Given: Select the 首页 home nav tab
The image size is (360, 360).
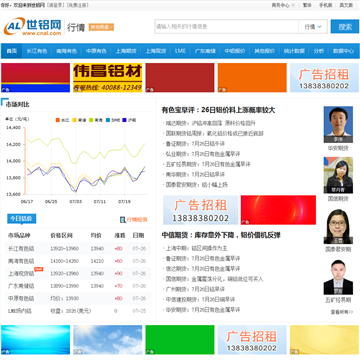Looking at the screenshot, I should [12, 51].
